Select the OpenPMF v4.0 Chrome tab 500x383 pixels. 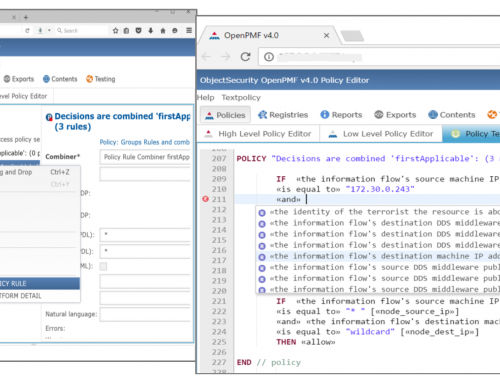(x=267, y=35)
